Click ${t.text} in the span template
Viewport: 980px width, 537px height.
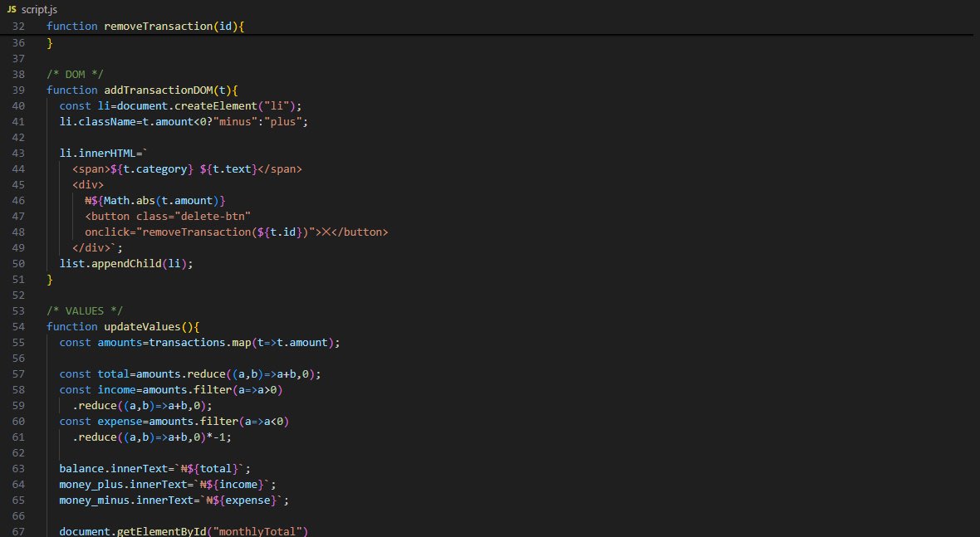228,169
